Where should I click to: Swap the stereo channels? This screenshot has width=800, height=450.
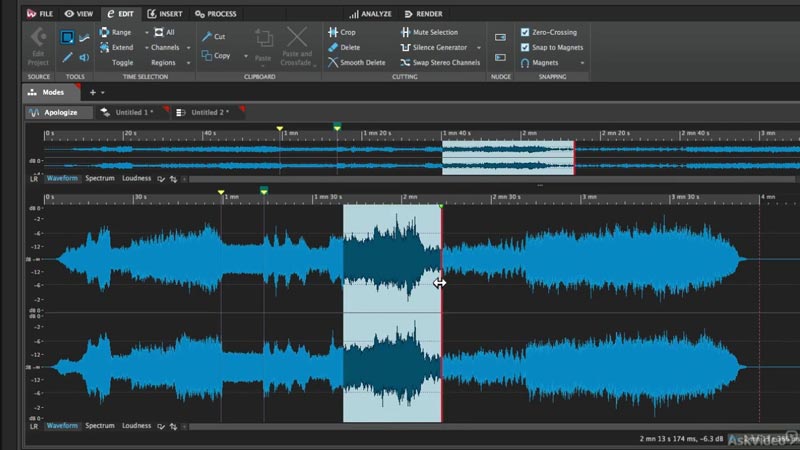coord(440,62)
